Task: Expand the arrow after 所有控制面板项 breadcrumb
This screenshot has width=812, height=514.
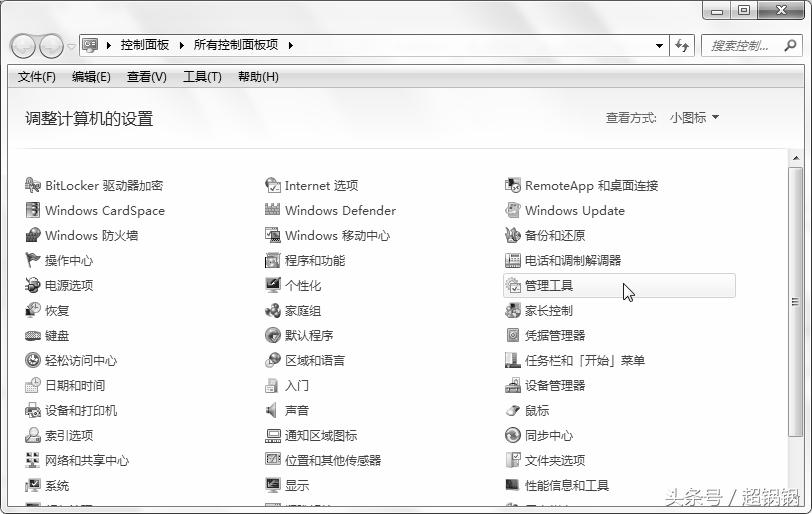Action: coord(291,46)
